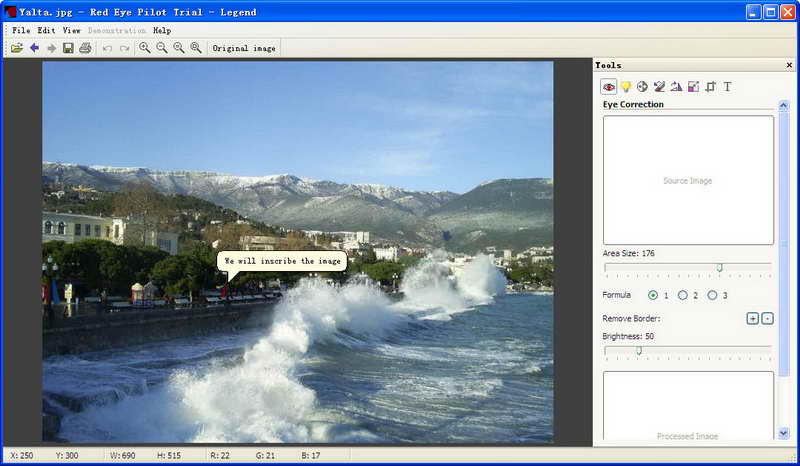Click the 'Tools' panel title
Image resolution: width=800 pixels, height=466 pixels.
click(608, 65)
